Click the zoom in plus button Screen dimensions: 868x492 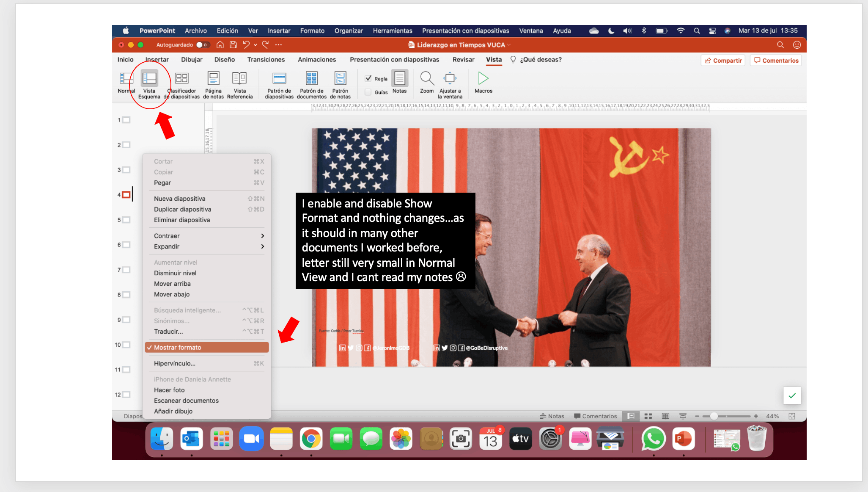(755, 416)
